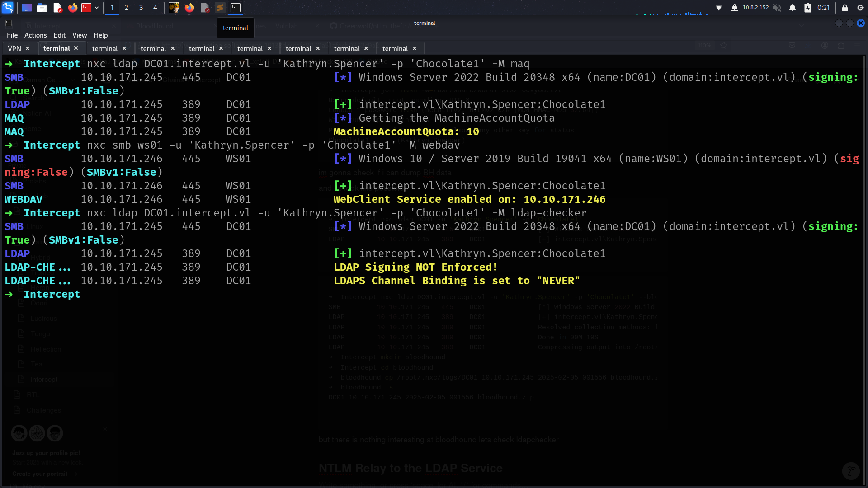The height and width of the screenshot is (488, 868).
Task: Focus the document editor task in taskbar
Action: 205,8
